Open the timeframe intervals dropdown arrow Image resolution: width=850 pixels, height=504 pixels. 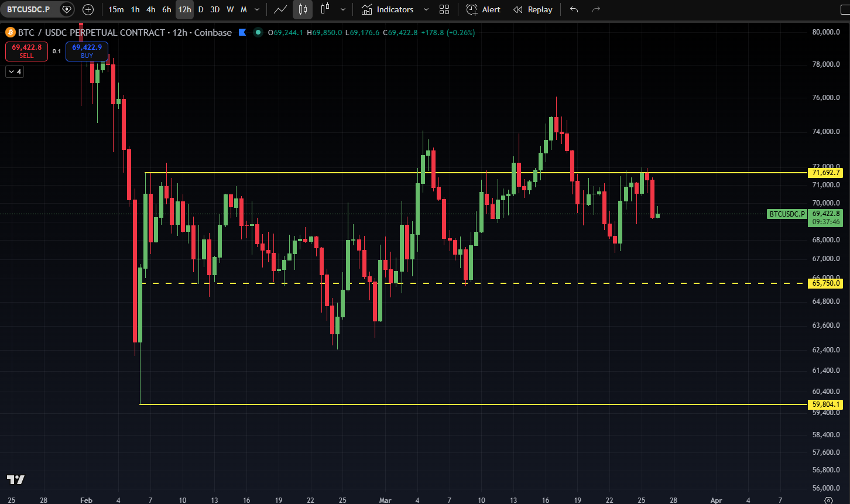pos(257,9)
